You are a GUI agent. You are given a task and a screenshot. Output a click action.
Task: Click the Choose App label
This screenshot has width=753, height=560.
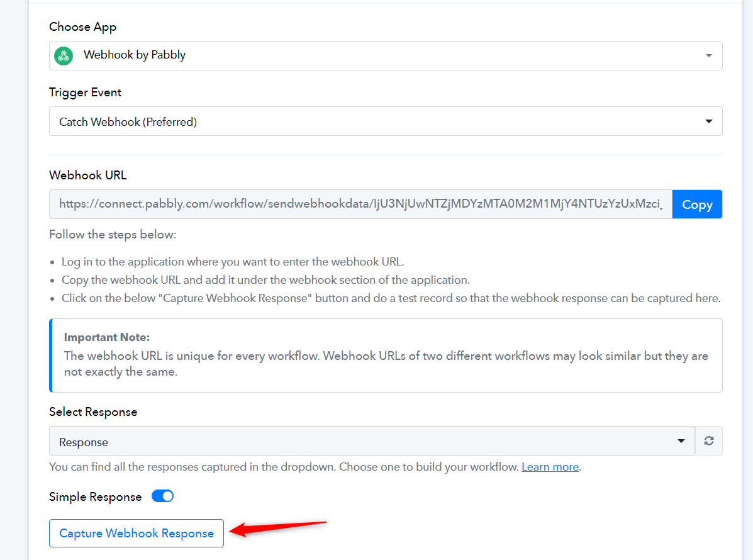click(x=82, y=27)
